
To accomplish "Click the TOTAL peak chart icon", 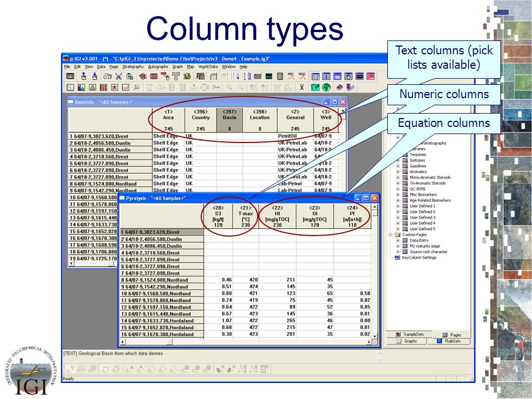I will (x=302, y=76).
